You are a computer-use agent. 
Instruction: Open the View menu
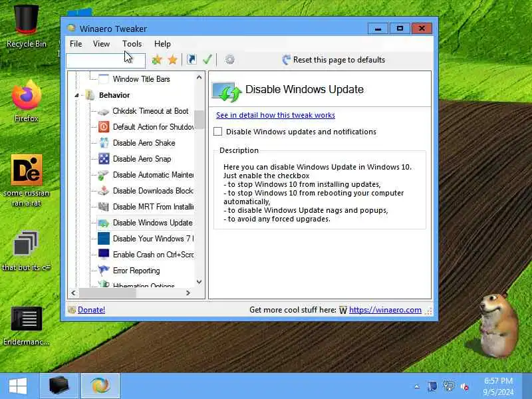[x=101, y=44]
